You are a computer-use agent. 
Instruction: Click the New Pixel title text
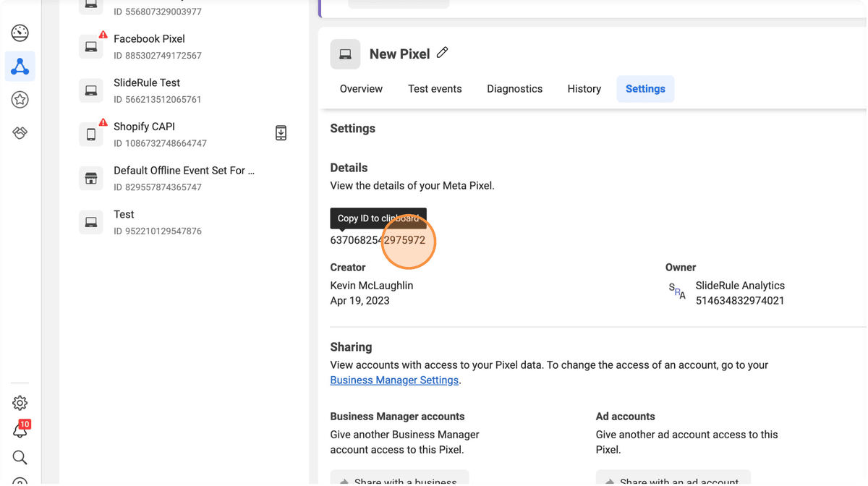399,54
